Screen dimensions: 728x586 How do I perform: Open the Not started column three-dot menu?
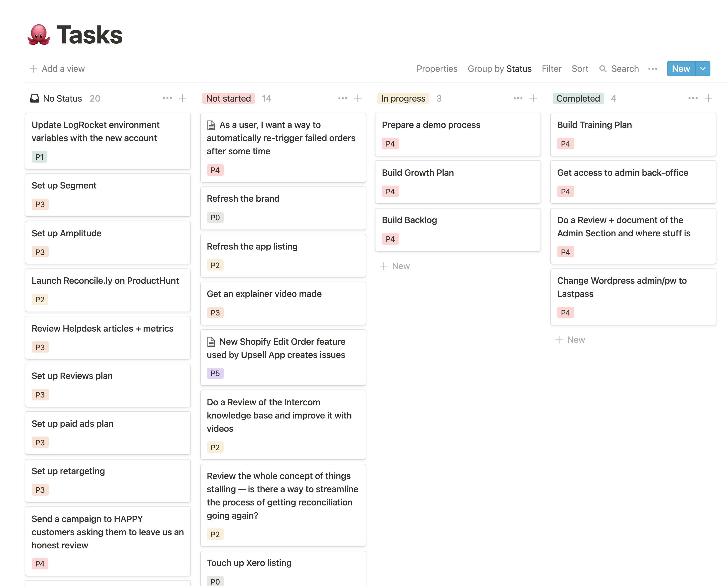pos(342,98)
